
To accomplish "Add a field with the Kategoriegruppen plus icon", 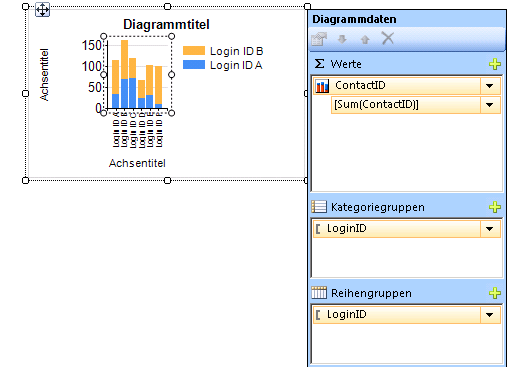I will click(495, 207).
